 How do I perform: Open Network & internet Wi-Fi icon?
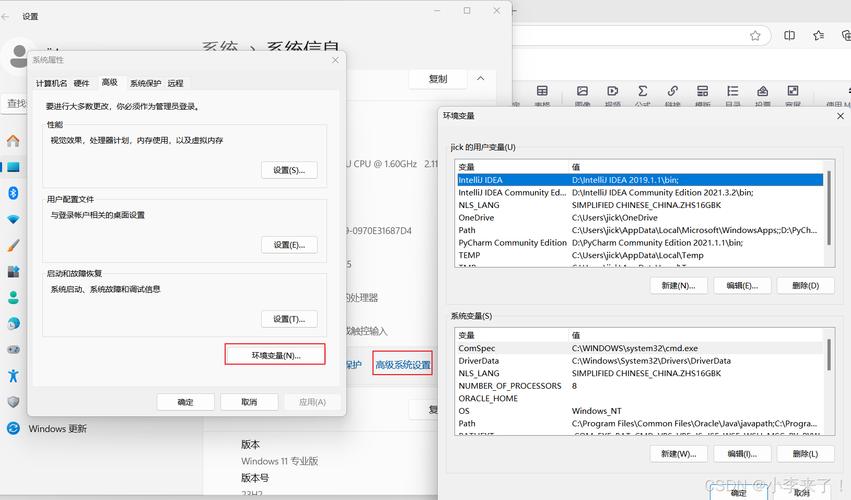pos(13,219)
